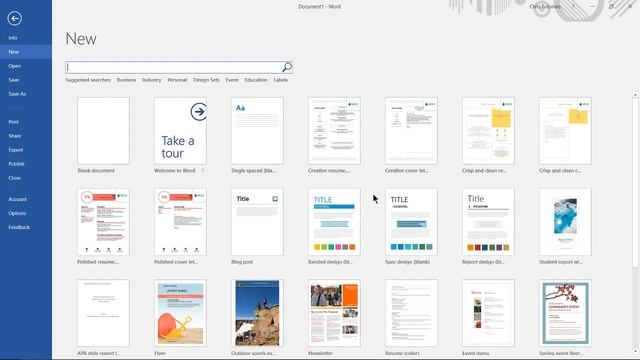Select the Crisp and clean resume template
The width and height of the screenshot is (640, 360).
point(488,131)
